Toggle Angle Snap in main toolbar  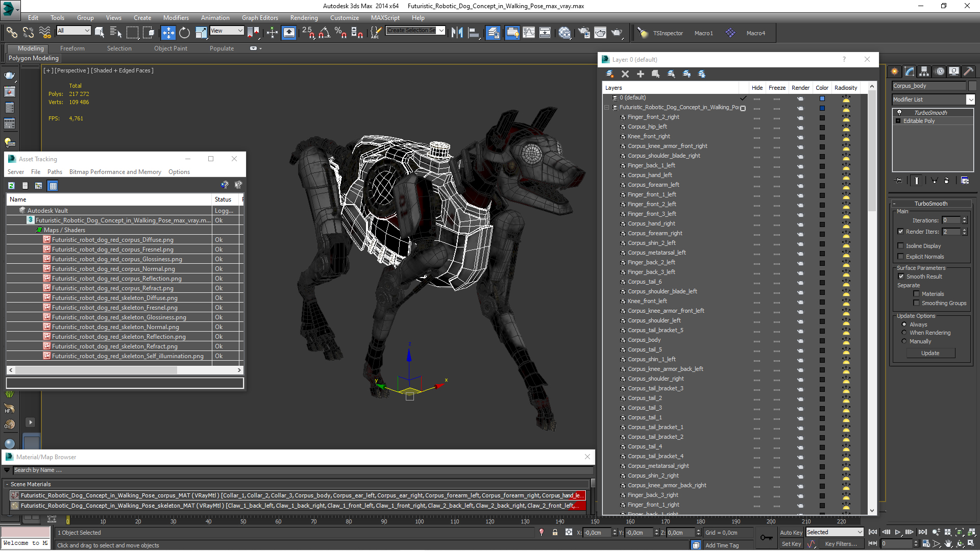click(324, 33)
